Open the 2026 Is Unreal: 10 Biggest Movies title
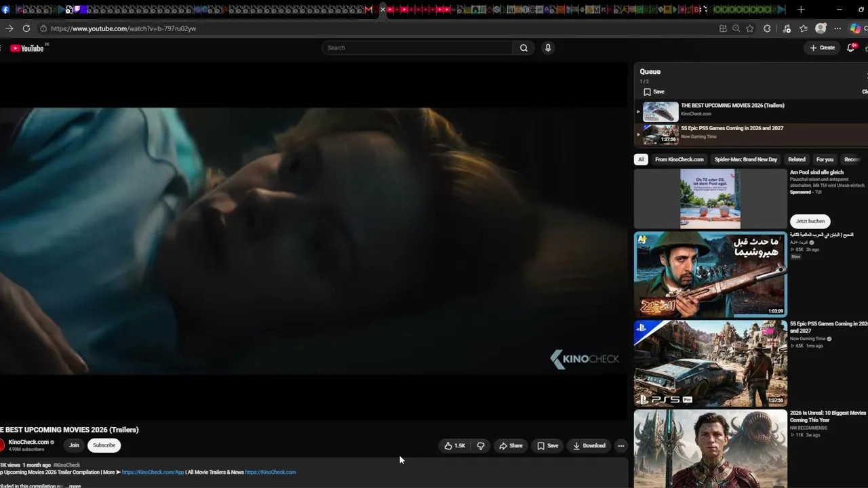The height and width of the screenshot is (488, 868). [x=829, y=416]
